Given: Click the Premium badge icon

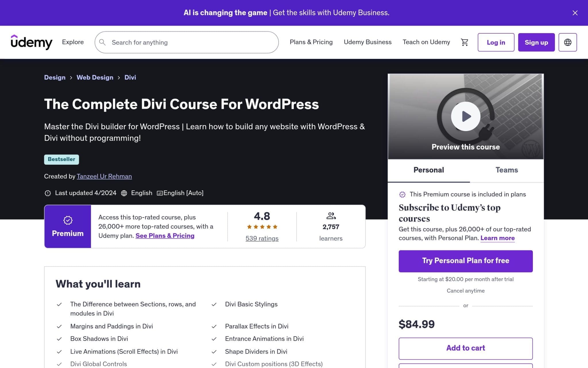Looking at the screenshot, I should pyautogui.click(x=67, y=220).
